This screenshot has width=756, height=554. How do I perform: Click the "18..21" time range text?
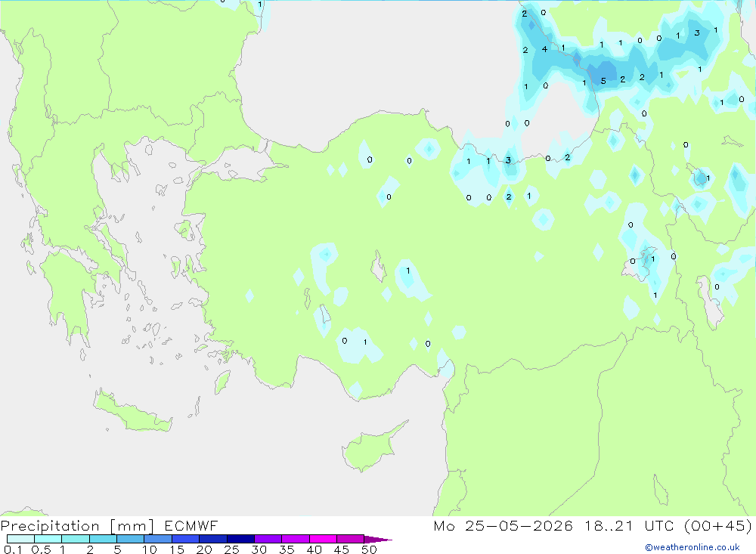click(x=609, y=525)
